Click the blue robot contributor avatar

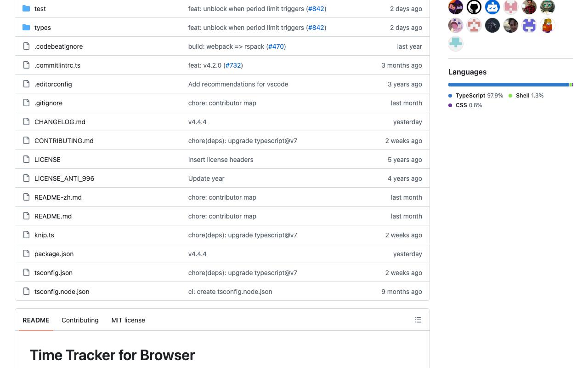(492, 7)
